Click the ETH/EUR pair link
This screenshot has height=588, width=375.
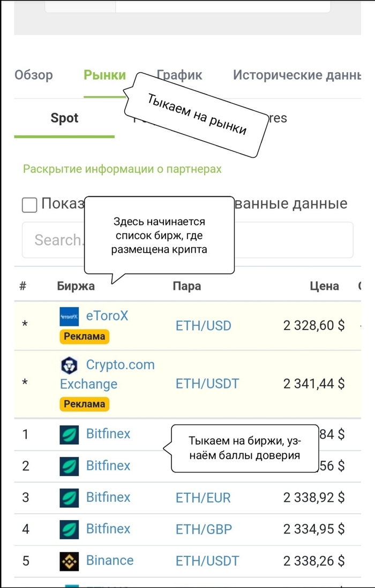pos(203,498)
